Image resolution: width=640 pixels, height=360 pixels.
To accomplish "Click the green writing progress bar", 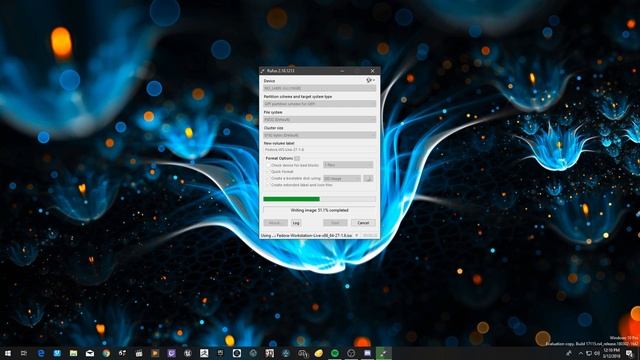I will (320, 199).
